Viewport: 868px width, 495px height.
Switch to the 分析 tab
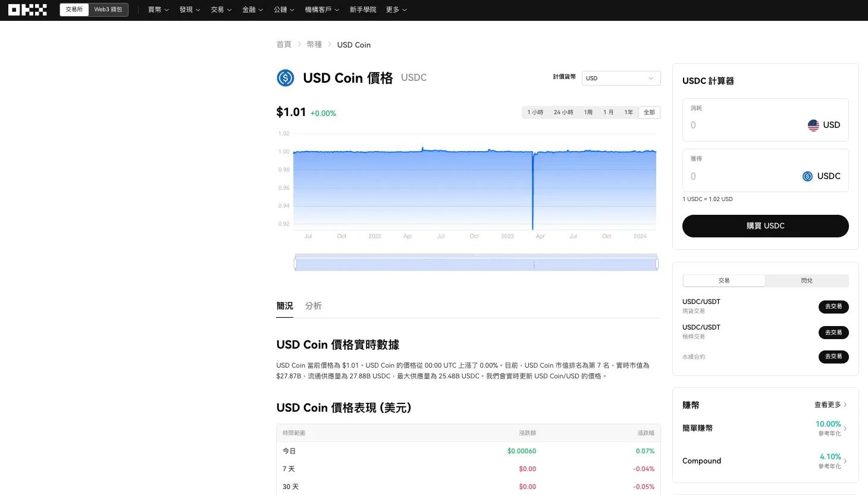click(314, 306)
